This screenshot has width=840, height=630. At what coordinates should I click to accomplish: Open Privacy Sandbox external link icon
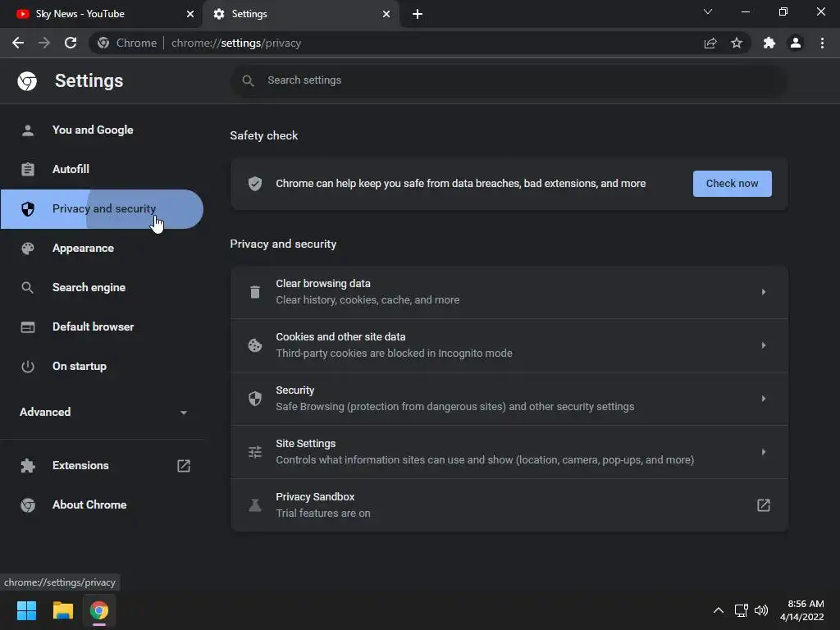pos(764,505)
